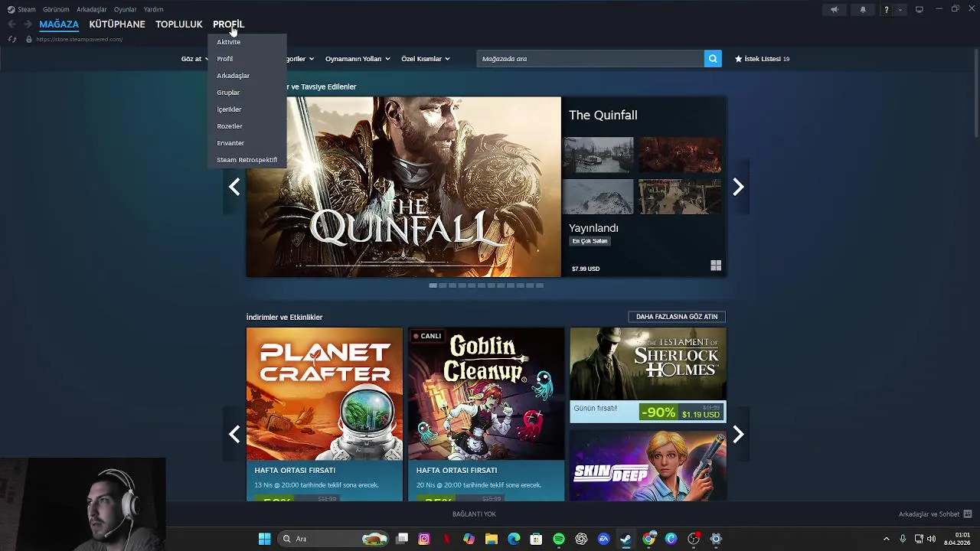Click DAHA FAZLASINA GÖZ ATIN button
Image resolution: width=980 pixels, height=551 pixels.
tap(677, 317)
